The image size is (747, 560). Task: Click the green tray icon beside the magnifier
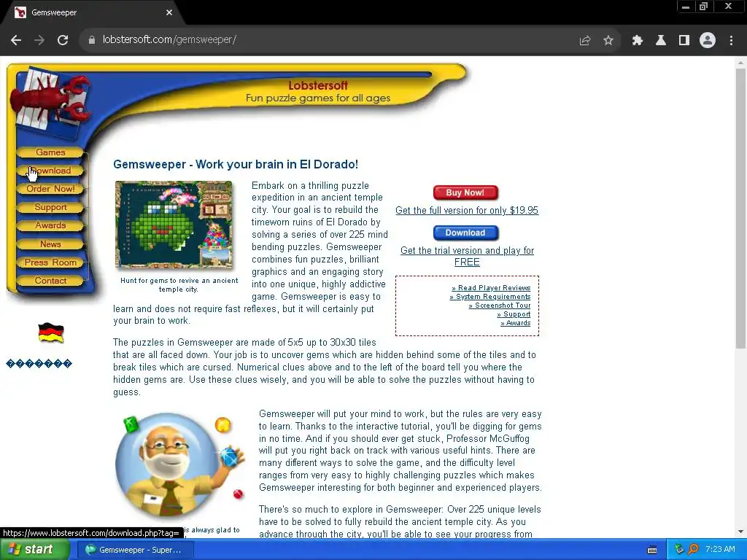pos(679,550)
